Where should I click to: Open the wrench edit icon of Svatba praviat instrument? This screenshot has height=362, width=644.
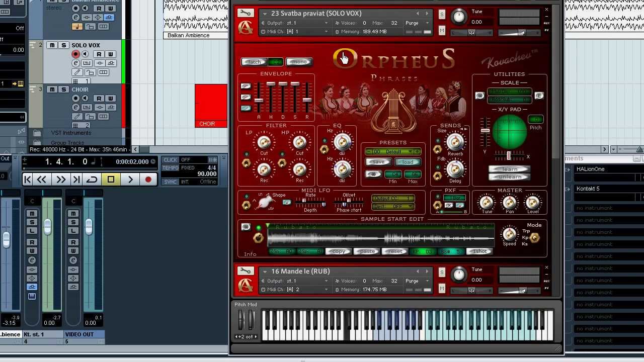click(245, 13)
